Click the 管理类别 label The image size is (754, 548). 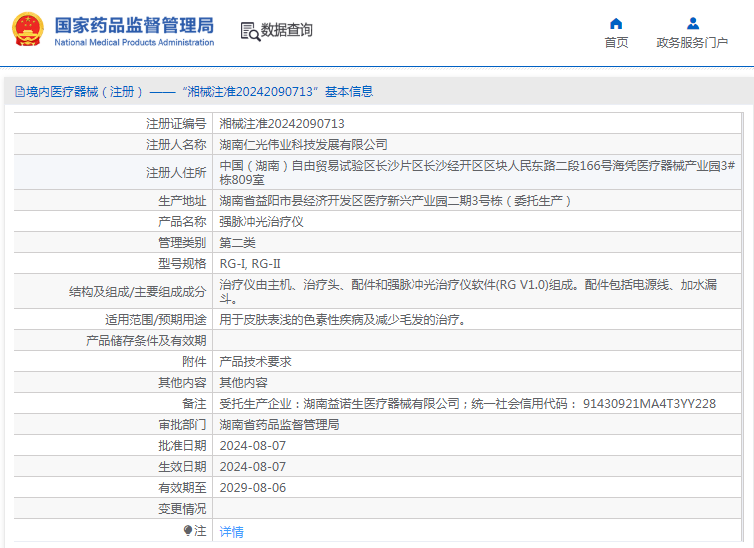pyautogui.click(x=182, y=243)
